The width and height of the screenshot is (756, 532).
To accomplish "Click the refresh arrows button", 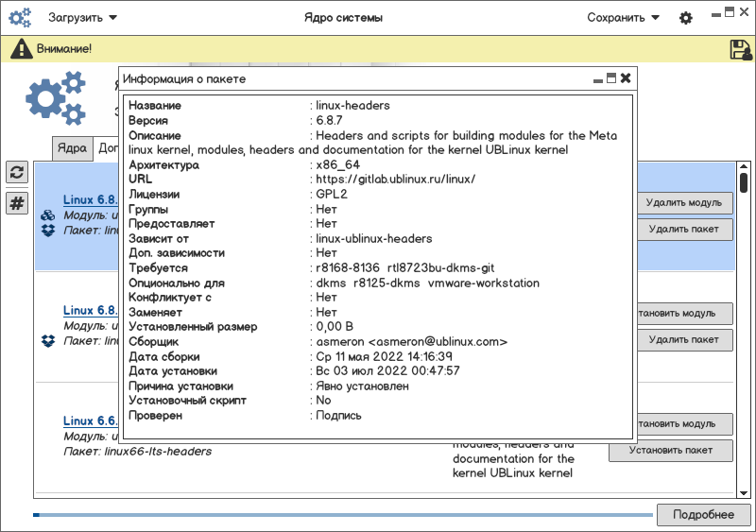I will point(17,172).
